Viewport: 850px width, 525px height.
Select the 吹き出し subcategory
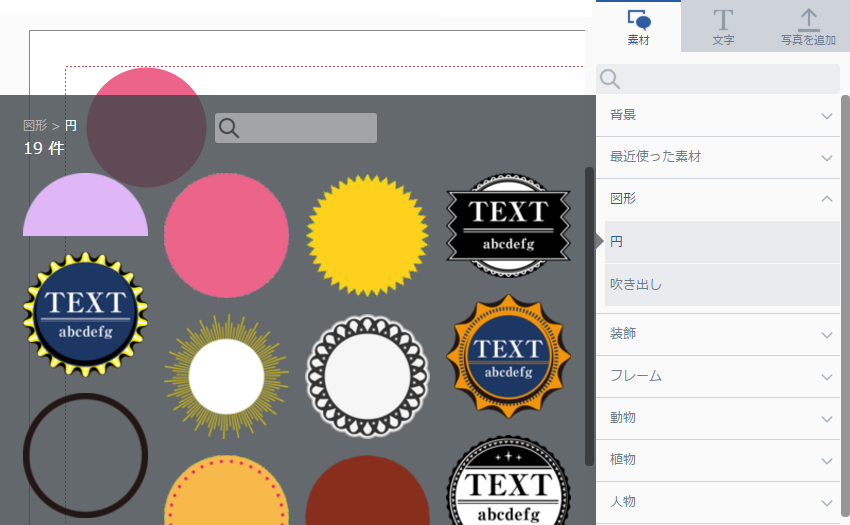tap(720, 285)
